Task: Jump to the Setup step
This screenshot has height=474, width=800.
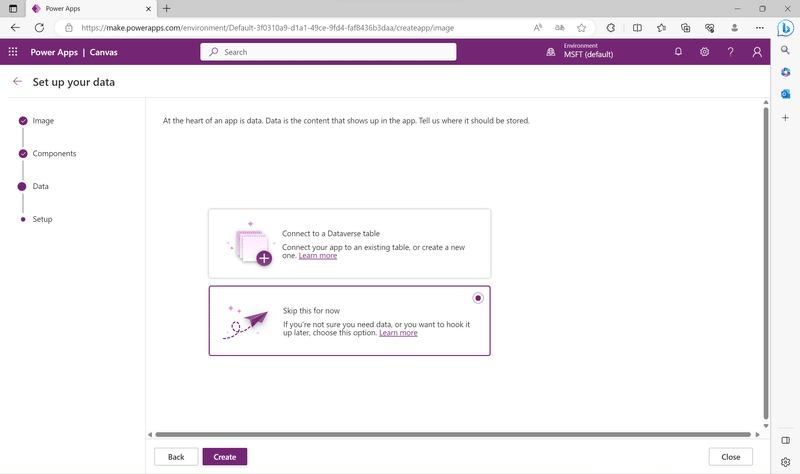Action: click(x=42, y=219)
